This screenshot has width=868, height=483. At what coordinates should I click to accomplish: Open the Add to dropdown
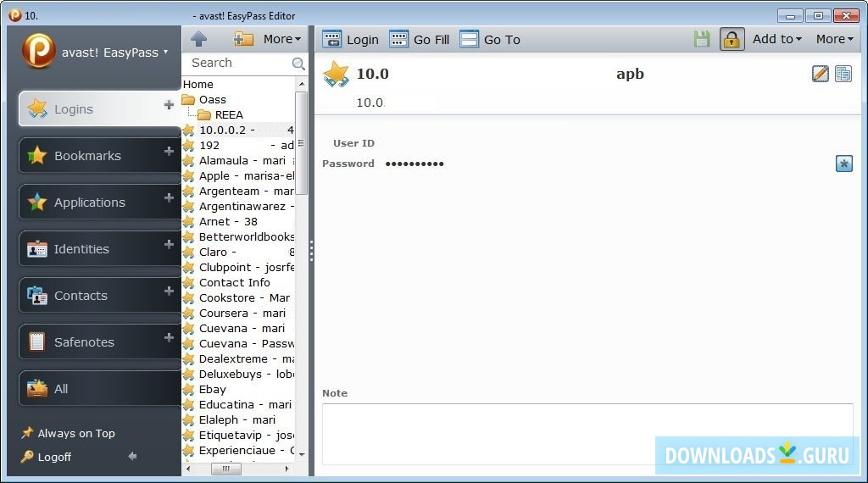[777, 39]
